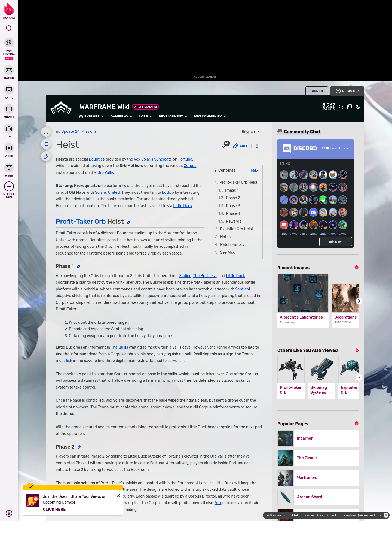Screen dimensions: 392x545
Task: Edit the Profit-Taker Orb Heist section
Action: click(x=129, y=222)
